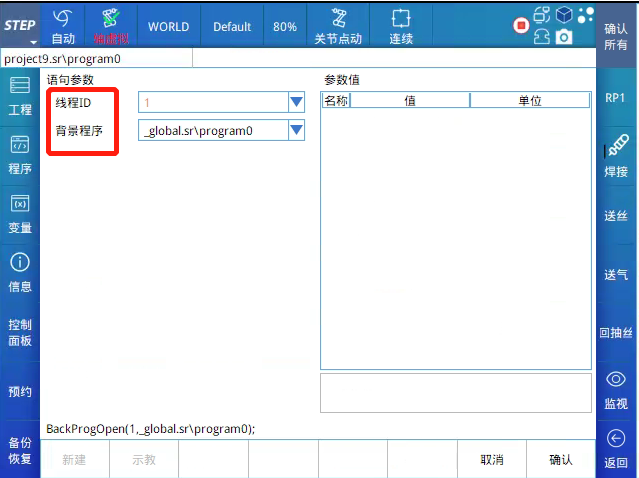Select the 焊接 welding icon
Viewport: 639px width, 478px height.
(x=616, y=157)
